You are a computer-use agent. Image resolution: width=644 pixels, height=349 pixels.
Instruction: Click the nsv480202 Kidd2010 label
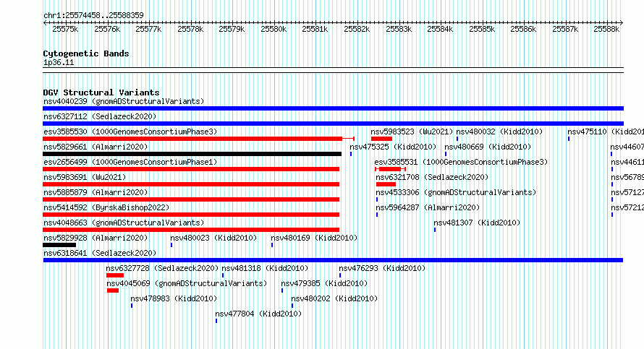334,298
